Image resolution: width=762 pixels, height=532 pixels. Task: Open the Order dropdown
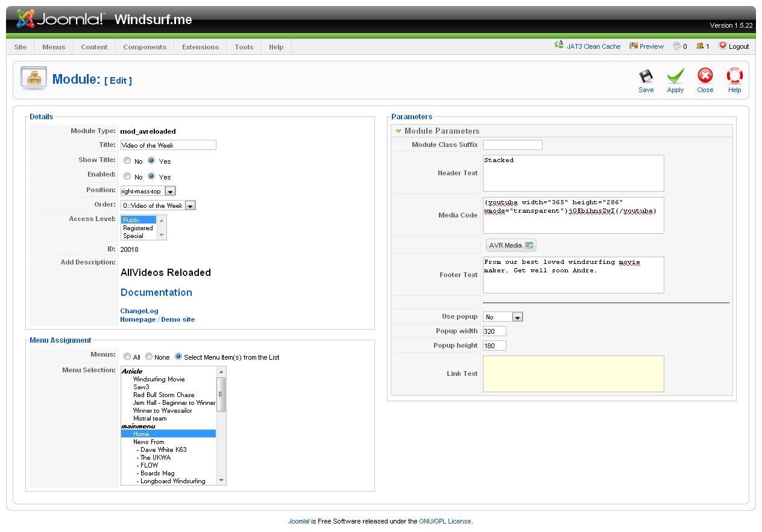point(190,205)
